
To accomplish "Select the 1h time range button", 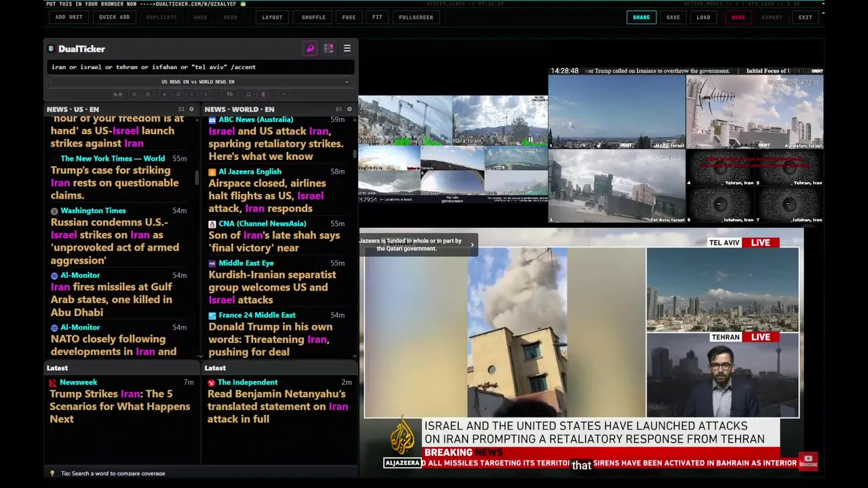I will 229,94.
